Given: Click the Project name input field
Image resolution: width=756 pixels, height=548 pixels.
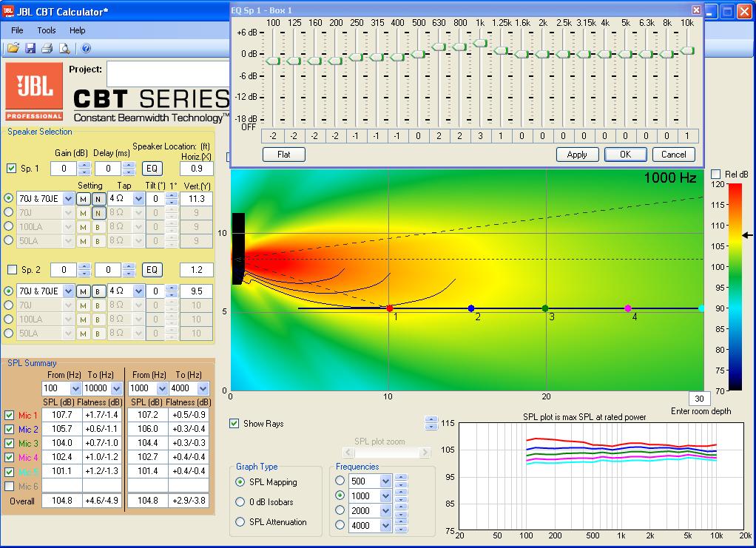Looking at the screenshot, I should [x=168, y=74].
